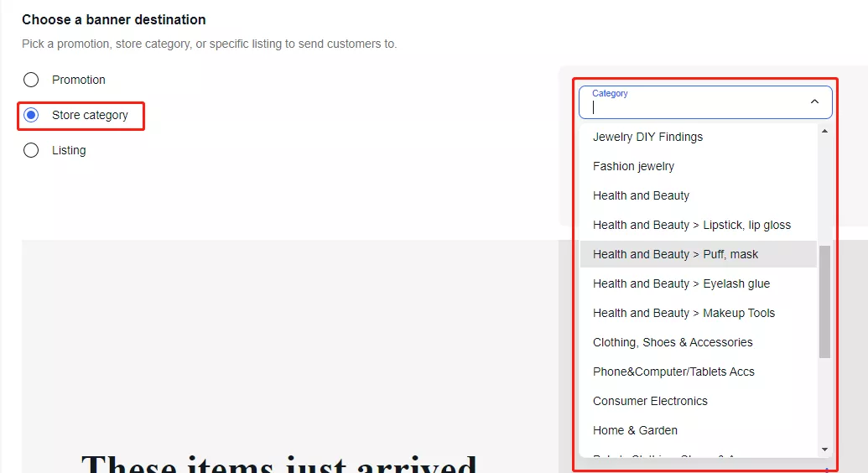Select Health and Beauty > Lipstick, lip gloss

(x=691, y=225)
